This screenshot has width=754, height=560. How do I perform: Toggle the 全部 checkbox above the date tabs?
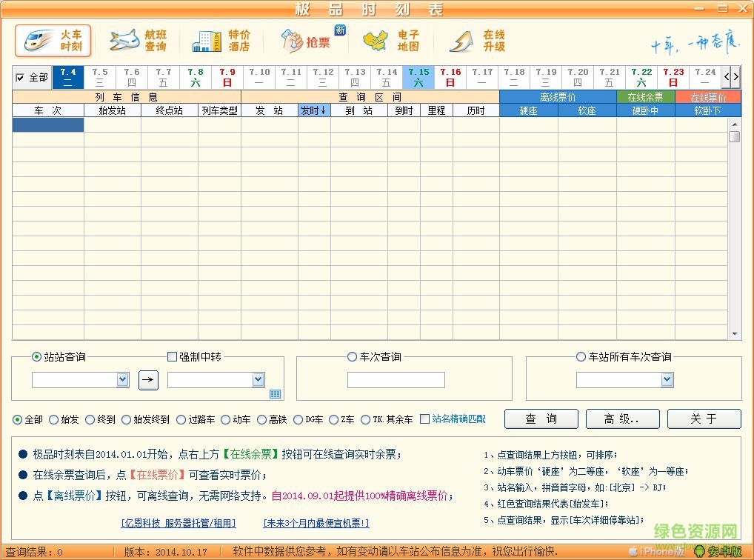pos(21,77)
